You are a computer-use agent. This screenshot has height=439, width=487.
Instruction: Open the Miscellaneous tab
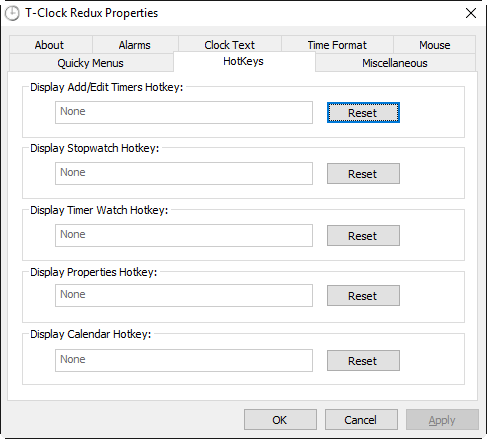[395, 63]
